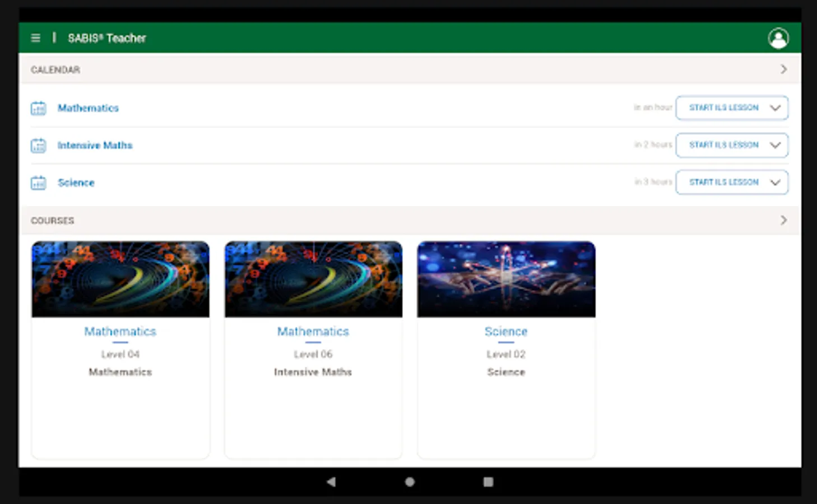Start ILS lesson for Science
Viewport: 817px width, 504px height.
723,182
